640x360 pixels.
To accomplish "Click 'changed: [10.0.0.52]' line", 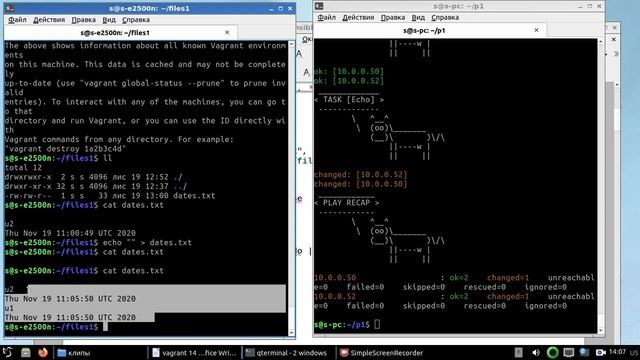I will pos(361,175).
